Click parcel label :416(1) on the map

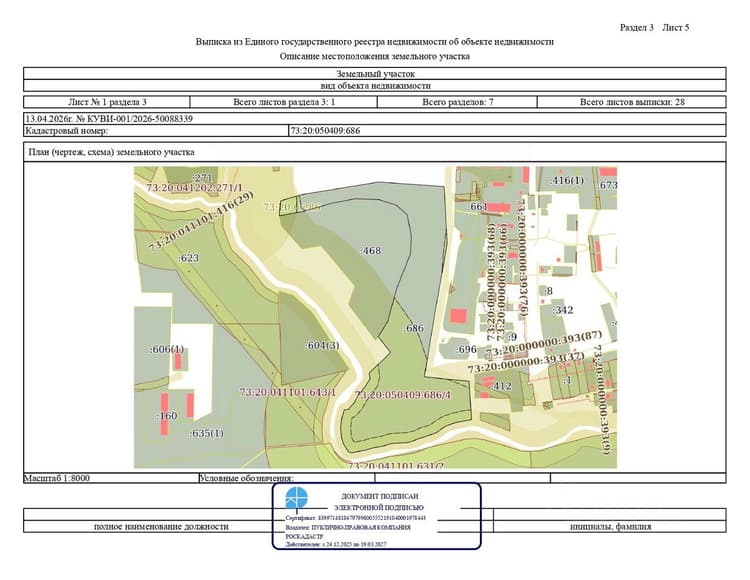pyautogui.click(x=567, y=181)
